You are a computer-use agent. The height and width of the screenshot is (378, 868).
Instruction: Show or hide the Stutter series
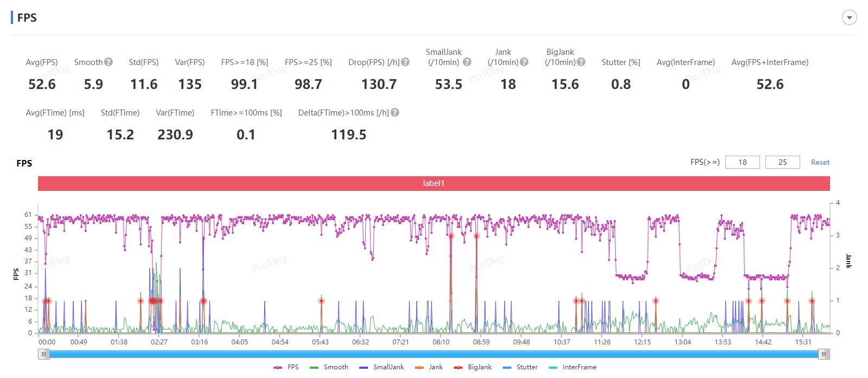pyautogui.click(x=520, y=367)
